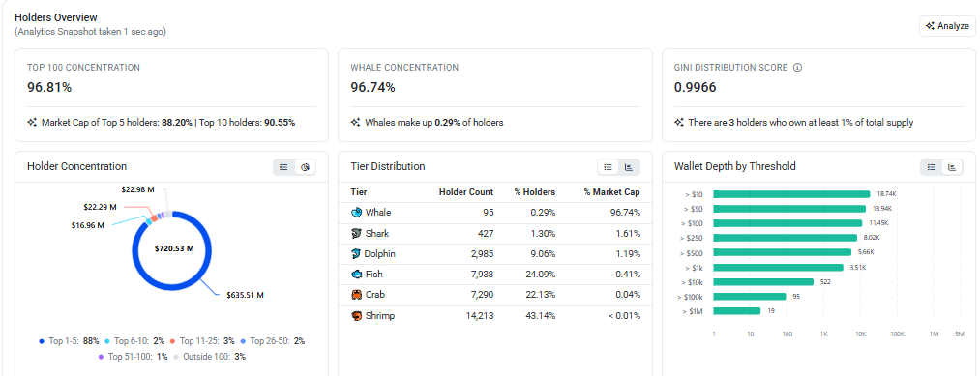Click Crab holder count 7,290 cell
This screenshot has height=376, width=980.
[483, 295]
